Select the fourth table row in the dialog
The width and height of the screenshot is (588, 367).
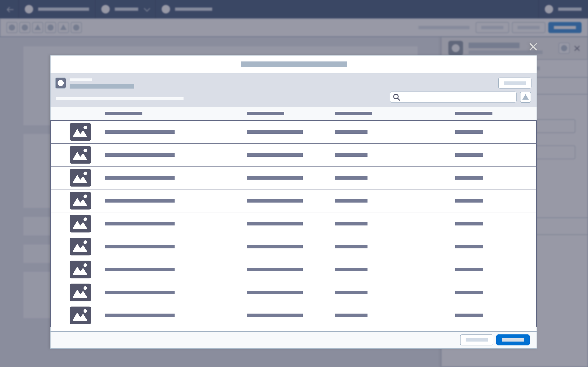point(291,200)
